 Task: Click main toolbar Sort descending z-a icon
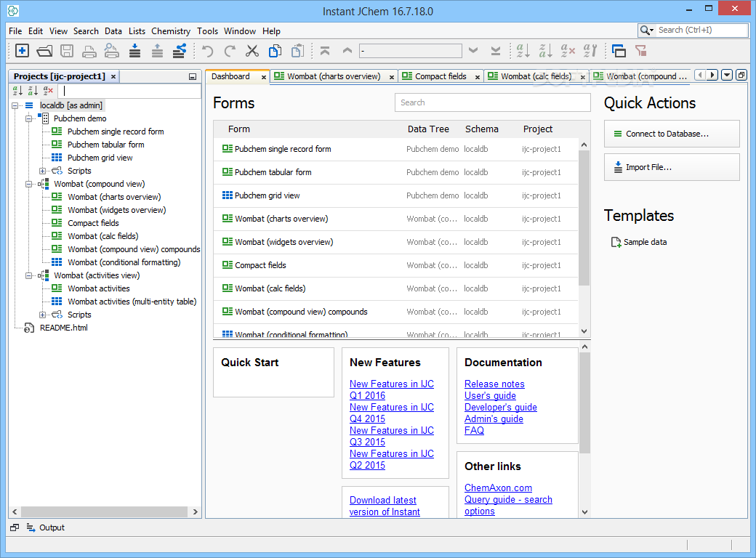[x=545, y=51]
